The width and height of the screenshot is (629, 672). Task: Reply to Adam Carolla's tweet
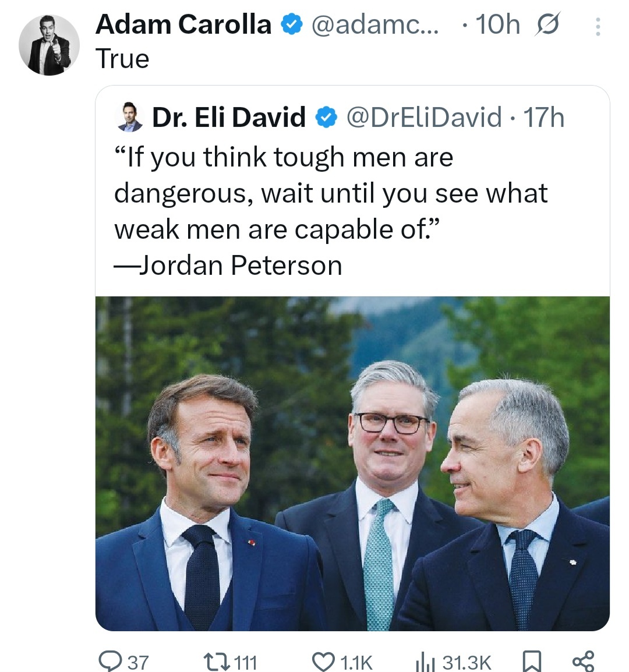tap(109, 662)
